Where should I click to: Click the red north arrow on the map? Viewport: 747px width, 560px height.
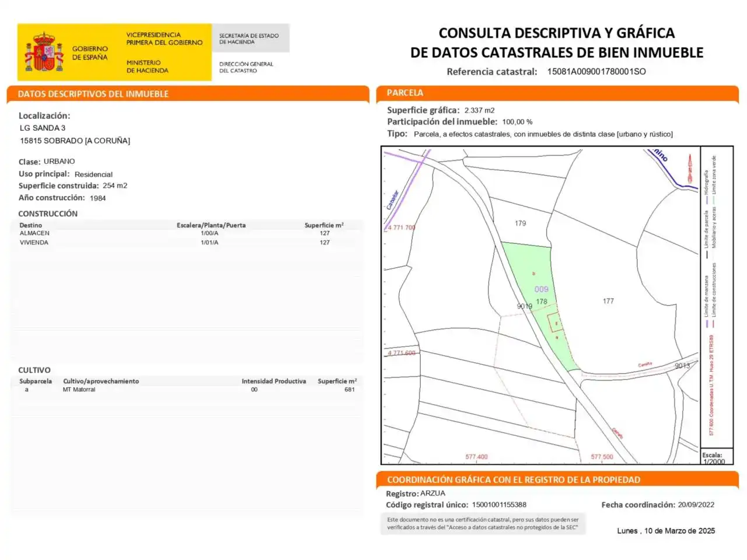[x=690, y=169]
